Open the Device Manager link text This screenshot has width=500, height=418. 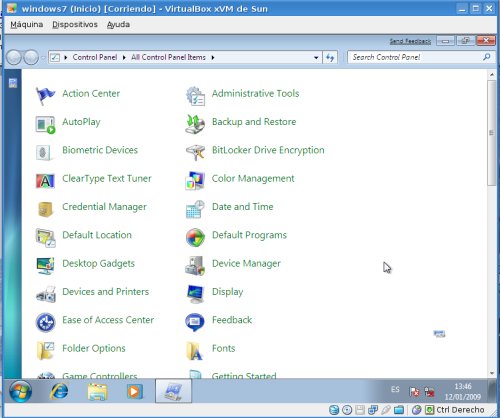pos(246,263)
